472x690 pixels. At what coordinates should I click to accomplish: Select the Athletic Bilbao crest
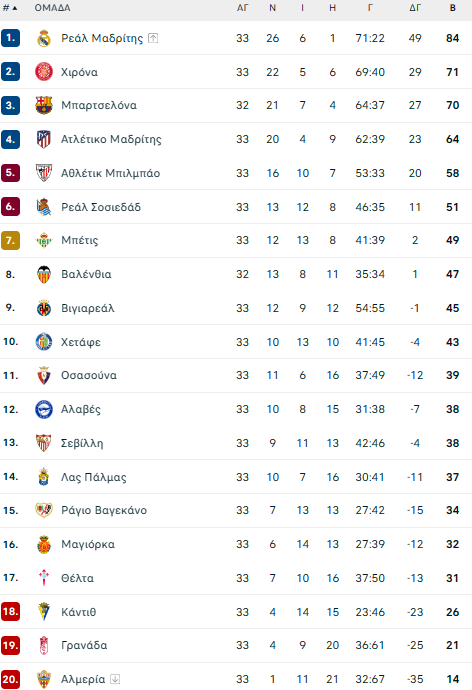(44, 173)
